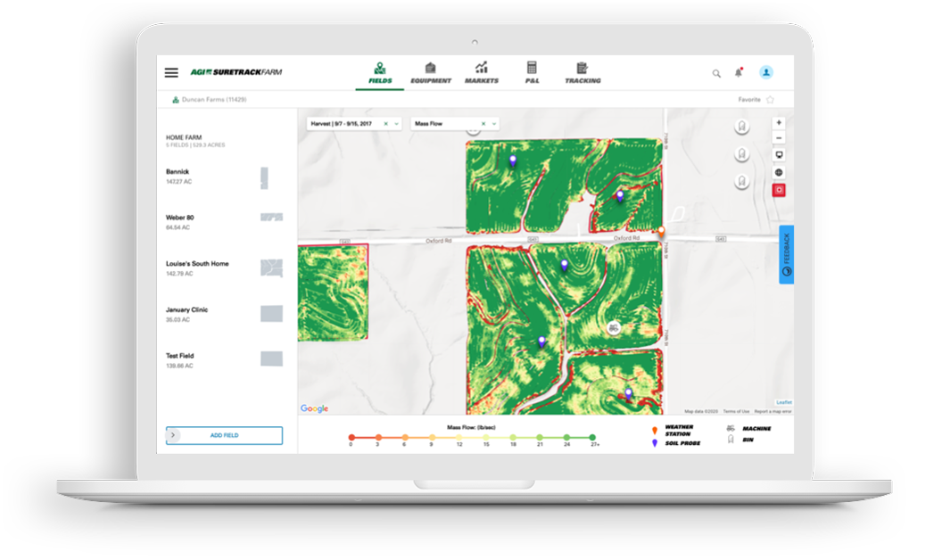Screen dimensions: 942x560
Task: Zoom in on the map
Action: coord(779,122)
